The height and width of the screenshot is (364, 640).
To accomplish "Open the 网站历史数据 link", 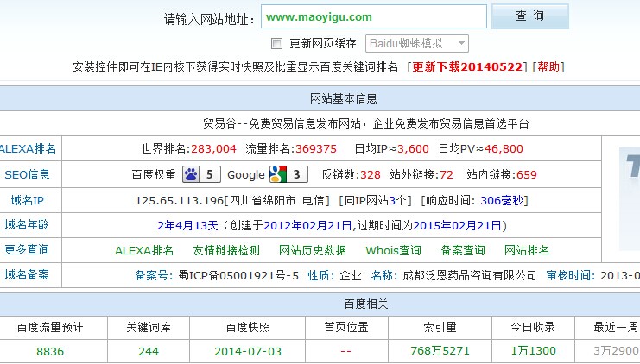I will (313, 250).
